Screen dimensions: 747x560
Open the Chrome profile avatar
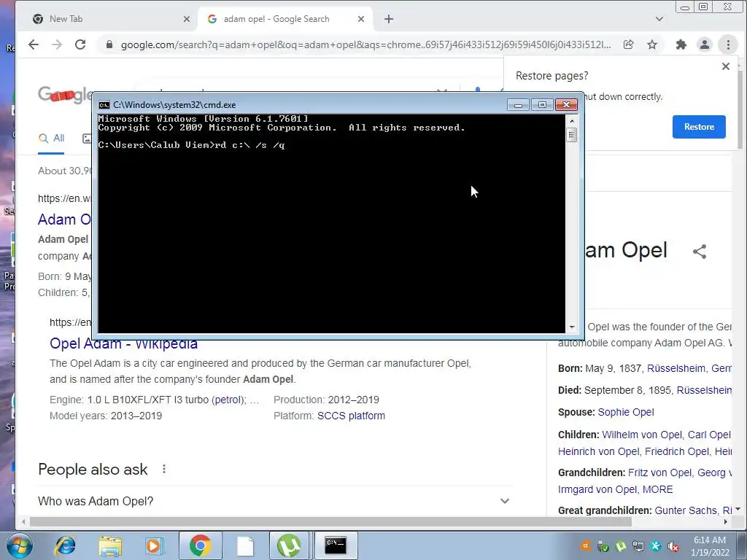704,44
